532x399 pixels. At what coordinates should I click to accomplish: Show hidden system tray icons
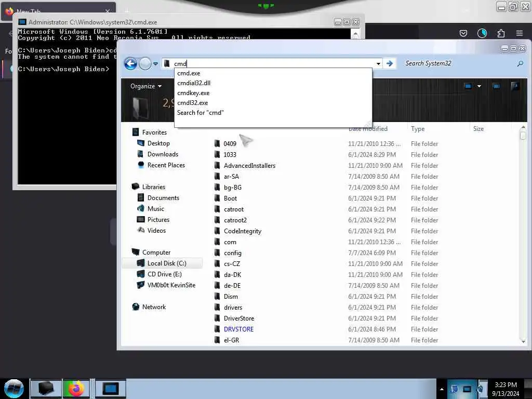(x=442, y=389)
